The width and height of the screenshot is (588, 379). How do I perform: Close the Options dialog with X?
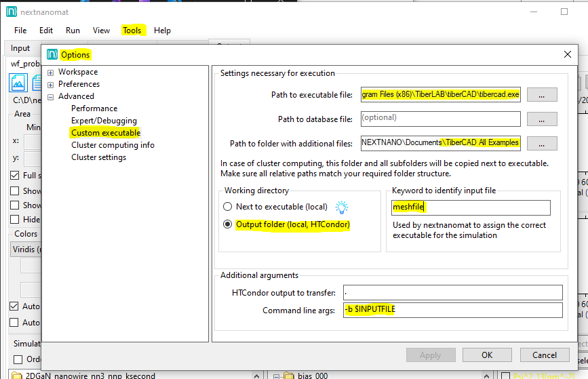(x=567, y=54)
